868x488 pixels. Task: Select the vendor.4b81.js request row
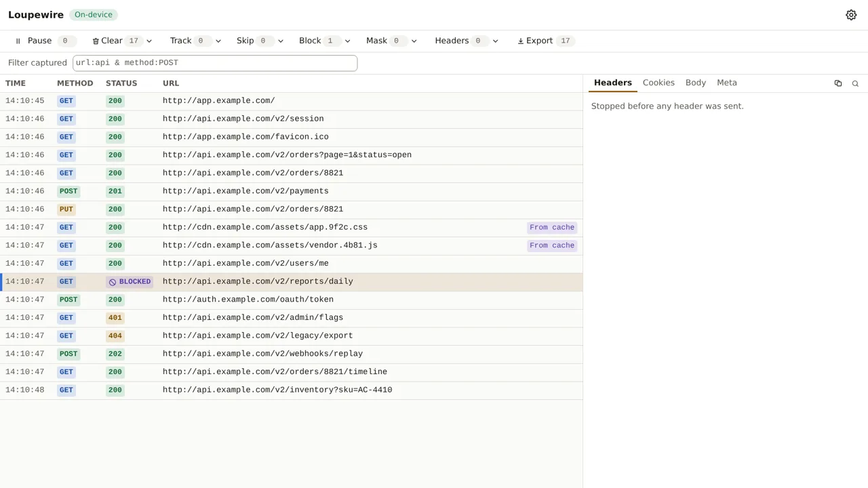point(292,245)
